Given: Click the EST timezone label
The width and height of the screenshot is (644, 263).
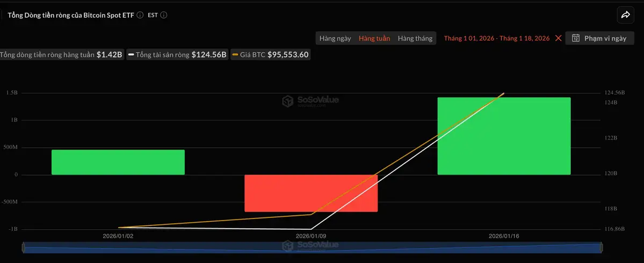Looking at the screenshot, I should (x=153, y=15).
